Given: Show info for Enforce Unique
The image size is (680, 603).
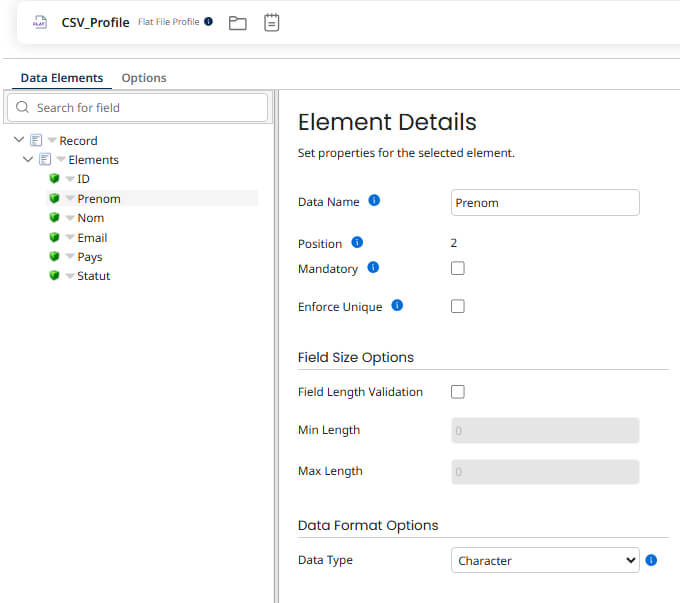Looking at the screenshot, I should pyautogui.click(x=397, y=306).
